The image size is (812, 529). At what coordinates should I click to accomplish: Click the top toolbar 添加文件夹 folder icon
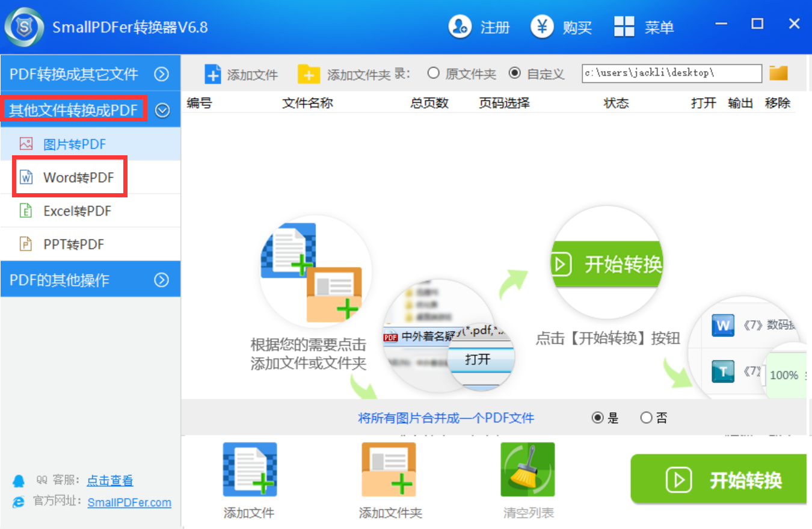point(309,74)
